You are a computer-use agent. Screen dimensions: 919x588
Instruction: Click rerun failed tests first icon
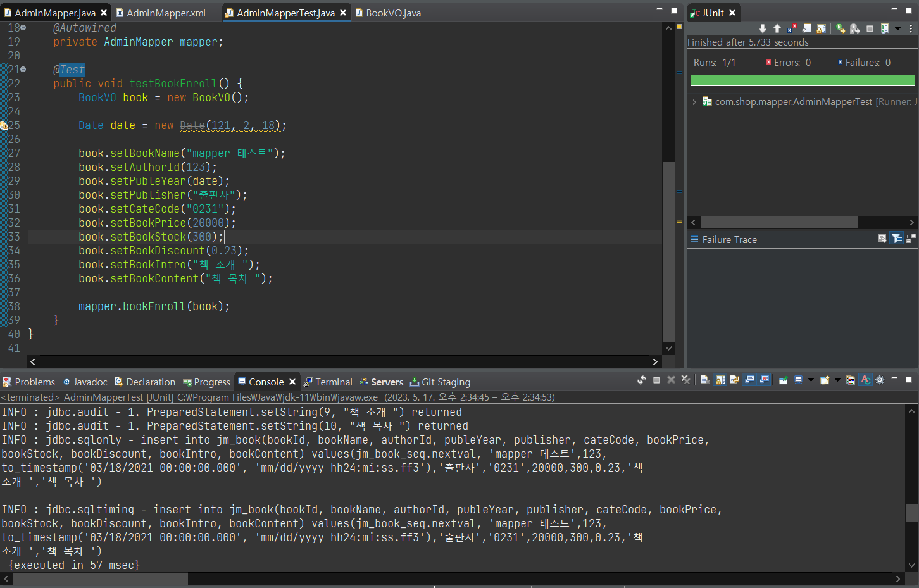point(855,28)
